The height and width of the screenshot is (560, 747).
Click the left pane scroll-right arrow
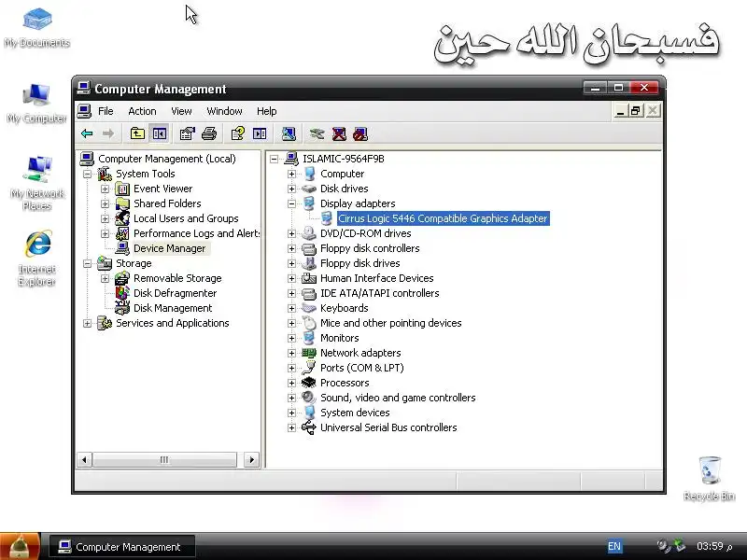(251, 459)
